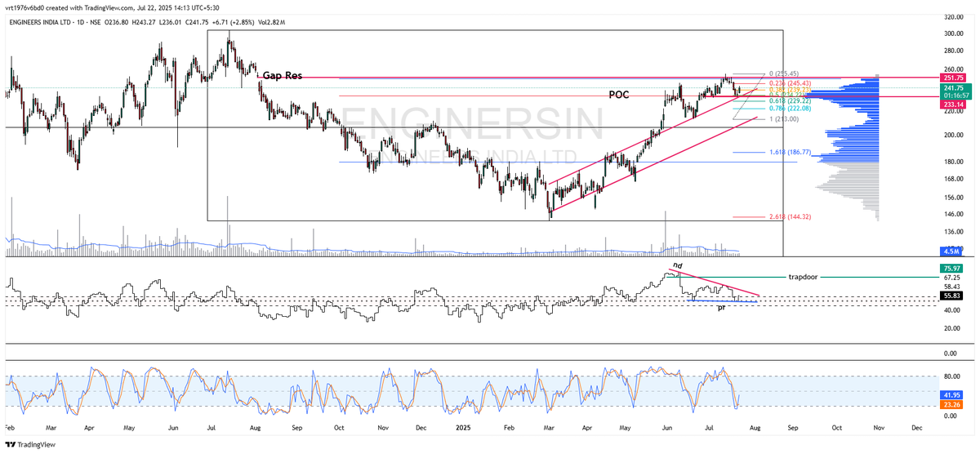Select Fibonacci level 1 (213.00) label

point(783,119)
